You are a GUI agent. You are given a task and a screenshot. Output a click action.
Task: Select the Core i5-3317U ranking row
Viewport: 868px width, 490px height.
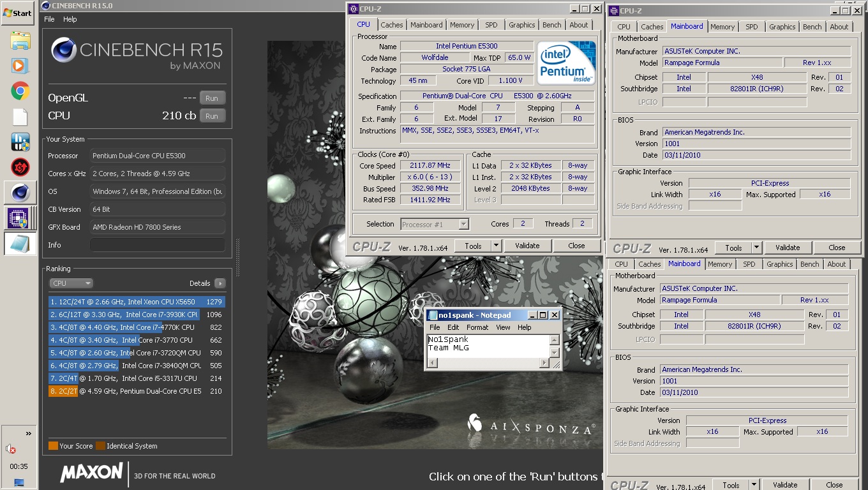pyautogui.click(x=137, y=378)
